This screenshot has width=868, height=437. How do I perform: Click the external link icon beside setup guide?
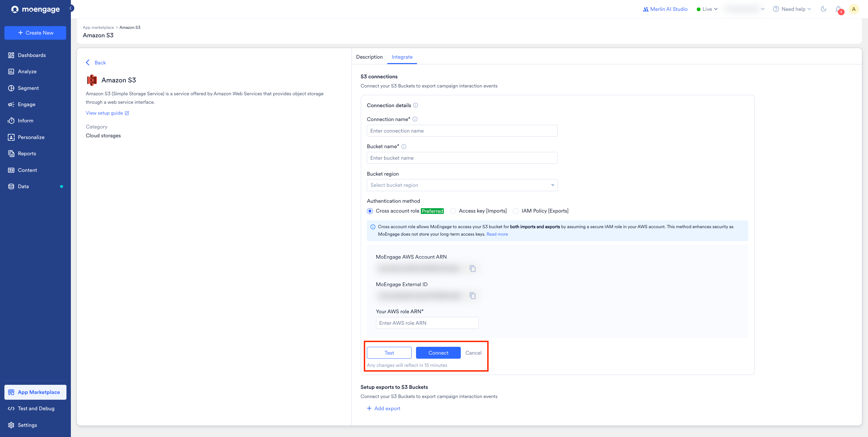127,113
